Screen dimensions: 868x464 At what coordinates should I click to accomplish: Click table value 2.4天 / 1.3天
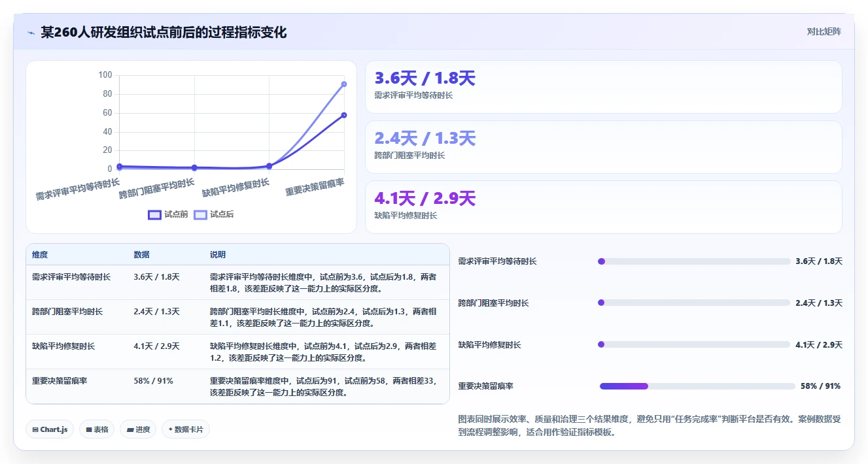click(x=156, y=312)
